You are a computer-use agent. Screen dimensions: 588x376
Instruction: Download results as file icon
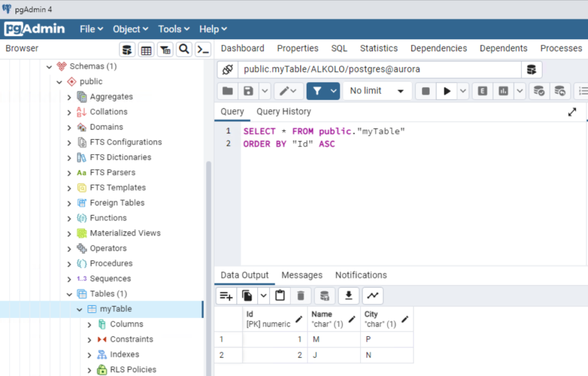pyautogui.click(x=349, y=296)
